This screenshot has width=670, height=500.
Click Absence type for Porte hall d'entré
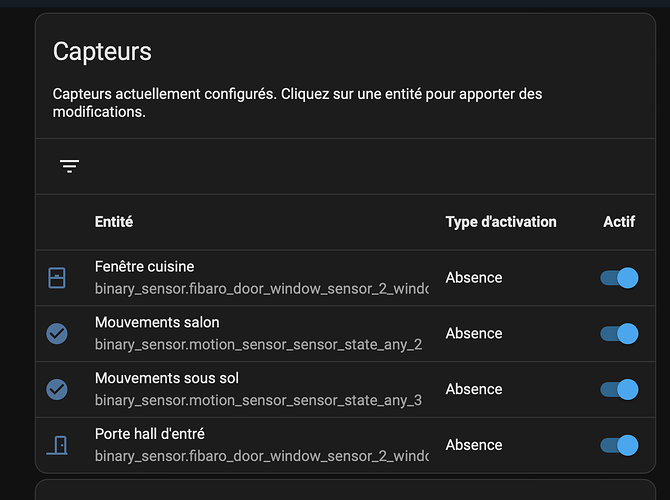pyautogui.click(x=474, y=445)
